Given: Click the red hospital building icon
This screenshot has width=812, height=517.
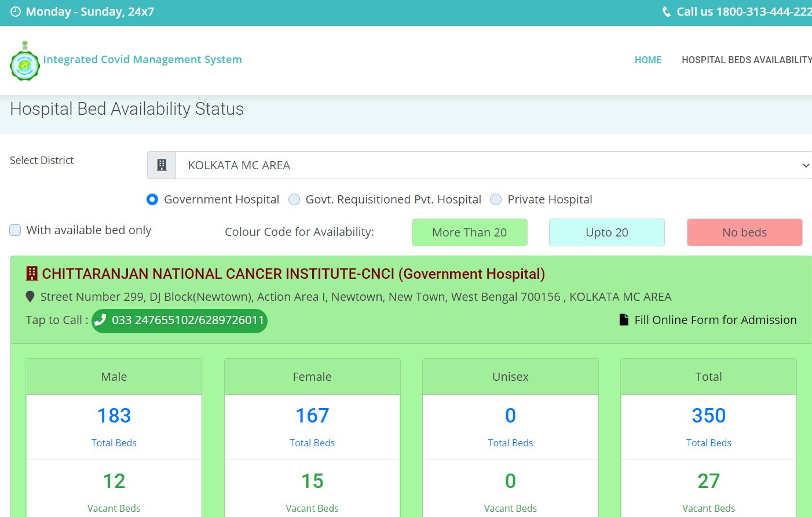Looking at the screenshot, I should point(32,274).
